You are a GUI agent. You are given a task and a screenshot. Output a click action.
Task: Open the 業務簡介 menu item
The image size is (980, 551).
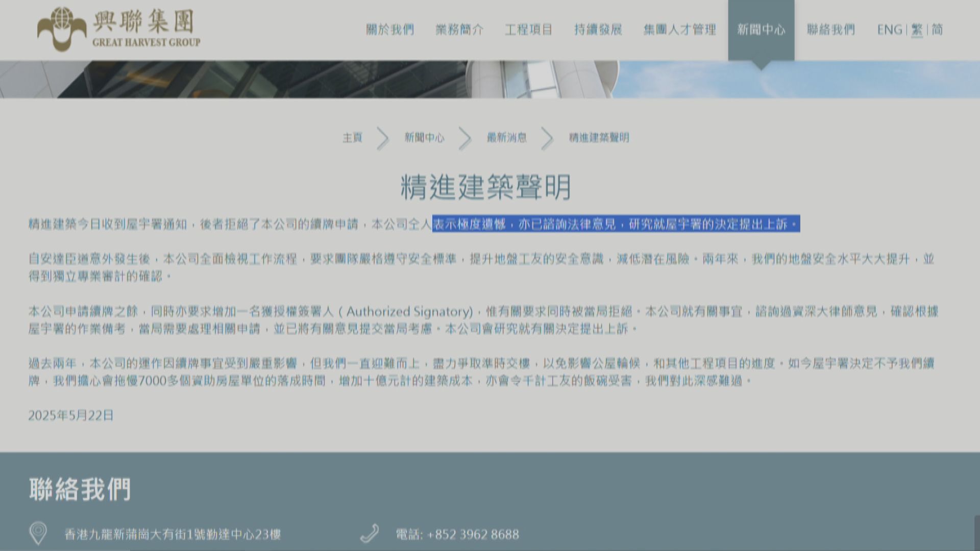(x=459, y=30)
